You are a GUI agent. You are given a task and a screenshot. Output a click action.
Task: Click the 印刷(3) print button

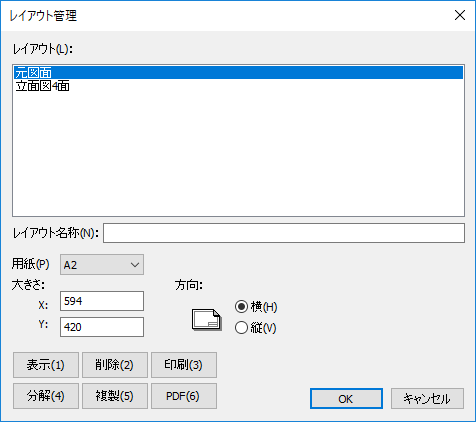pyautogui.click(x=184, y=365)
